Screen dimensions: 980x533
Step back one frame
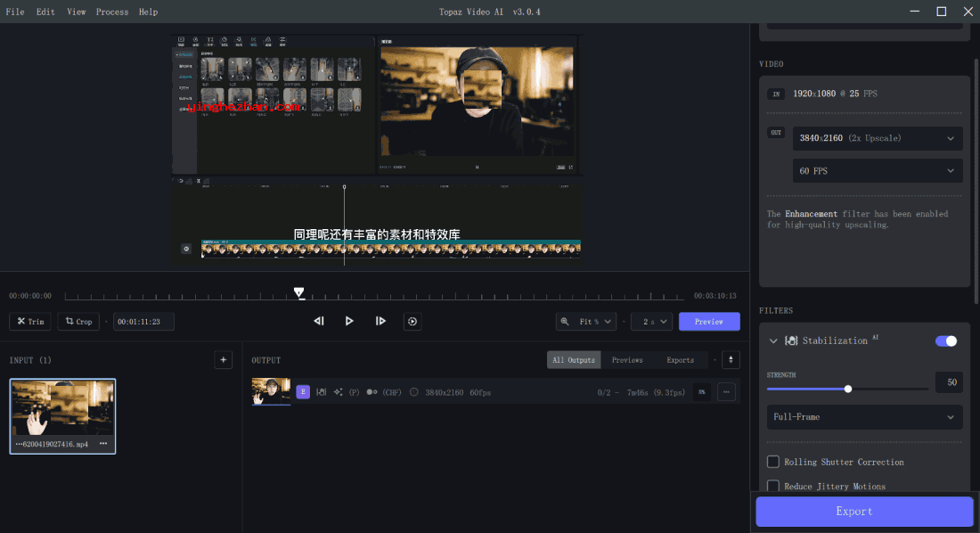318,321
